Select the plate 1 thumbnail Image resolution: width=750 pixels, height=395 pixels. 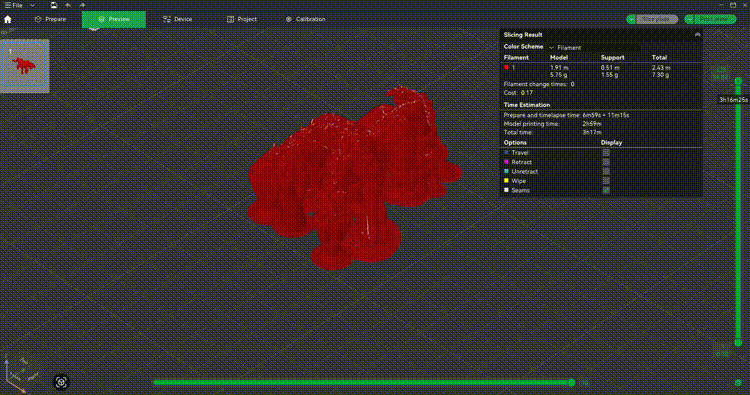click(25, 64)
